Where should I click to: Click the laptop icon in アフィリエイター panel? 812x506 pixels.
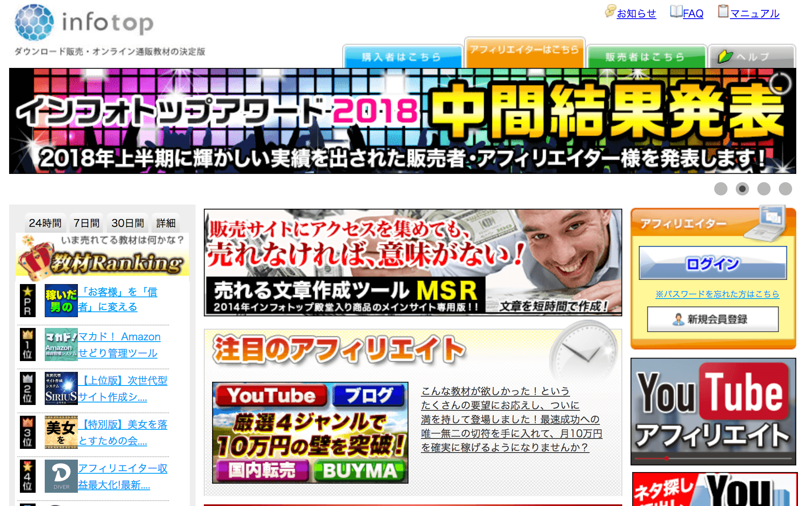766,224
